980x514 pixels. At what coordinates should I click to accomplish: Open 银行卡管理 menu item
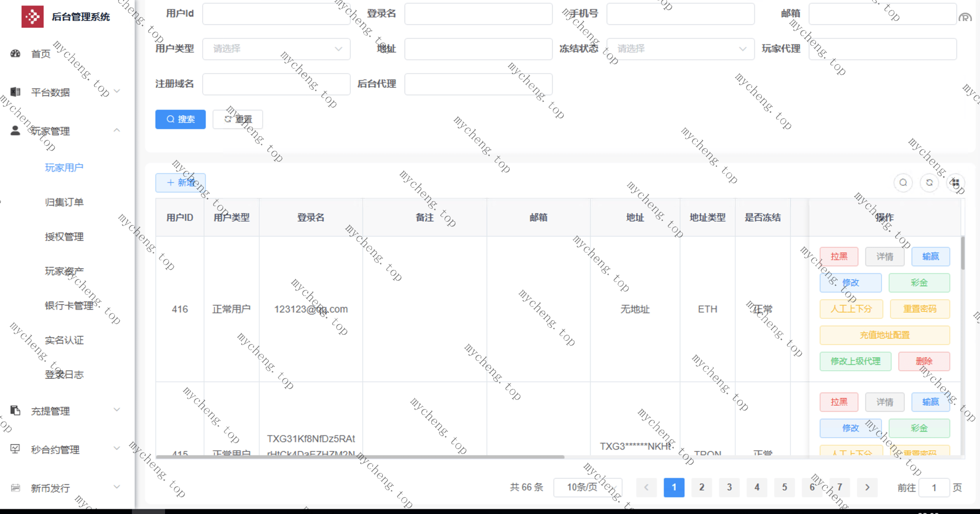pyautogui.click(x=69, y=305)
